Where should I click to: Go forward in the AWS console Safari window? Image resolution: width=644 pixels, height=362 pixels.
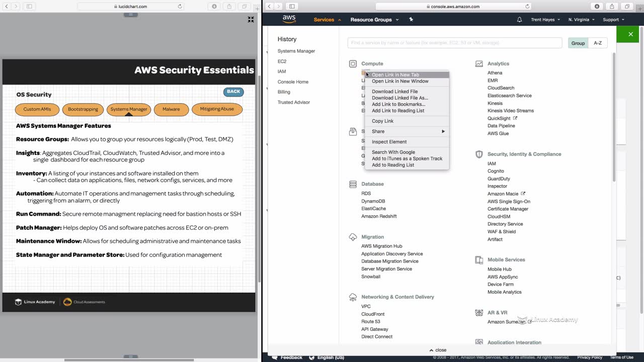click(278, 7)
